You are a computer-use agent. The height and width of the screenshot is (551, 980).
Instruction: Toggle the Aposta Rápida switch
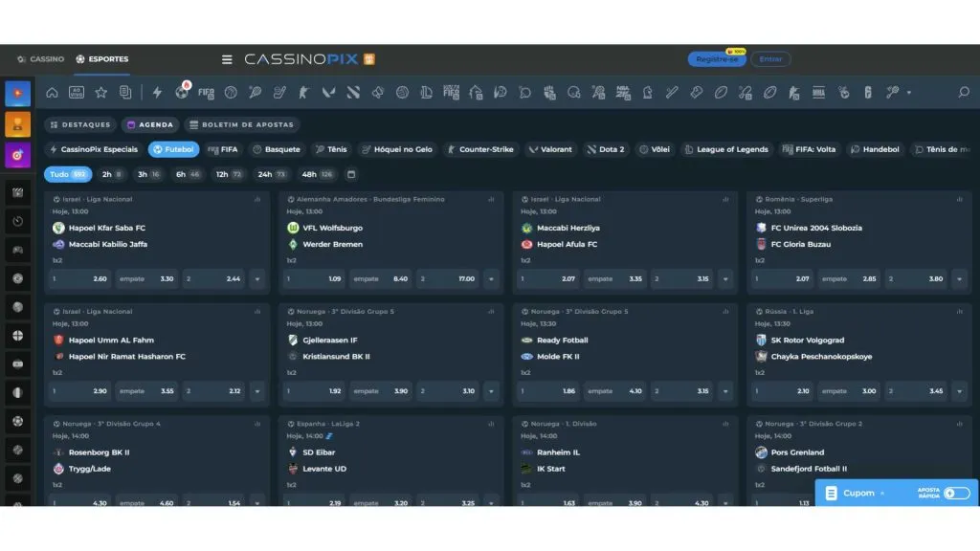(955, 493)
